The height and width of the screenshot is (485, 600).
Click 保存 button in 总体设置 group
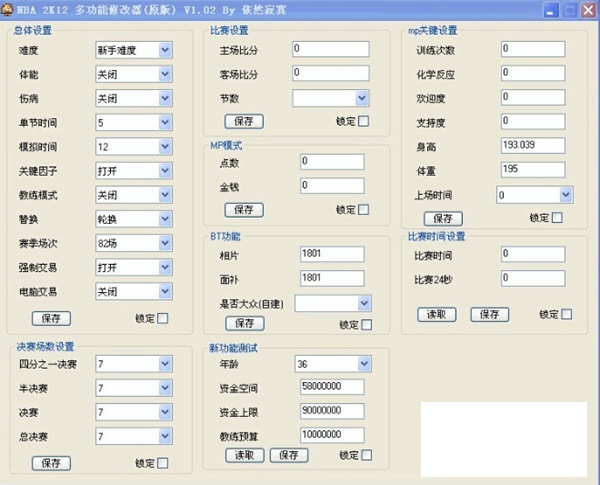click(x=51, y=318)
